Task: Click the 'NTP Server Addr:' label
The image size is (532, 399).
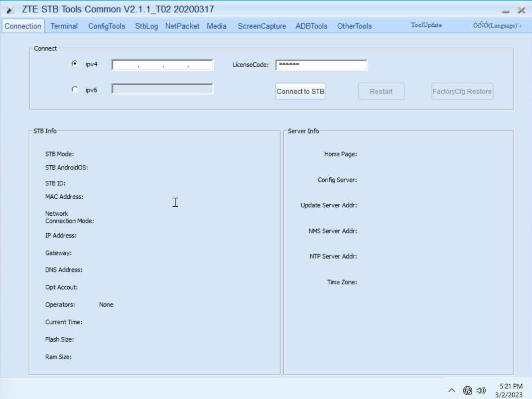Action: pos(333,257)
